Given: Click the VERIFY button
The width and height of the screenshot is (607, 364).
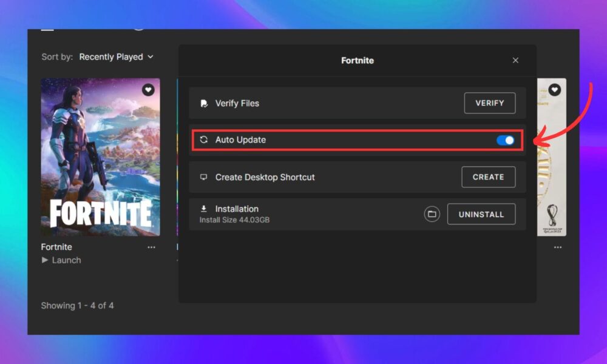Looking at the screenshot, I should coord(490,103).
